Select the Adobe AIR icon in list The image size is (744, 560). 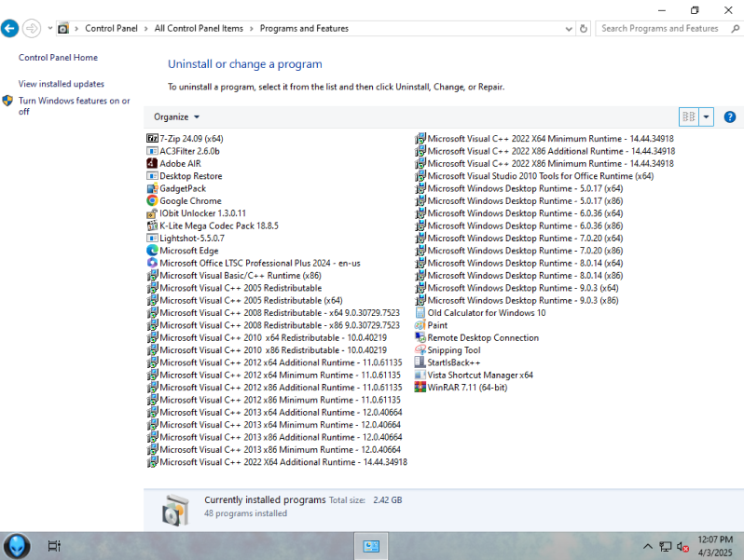(x=152, y=163)
